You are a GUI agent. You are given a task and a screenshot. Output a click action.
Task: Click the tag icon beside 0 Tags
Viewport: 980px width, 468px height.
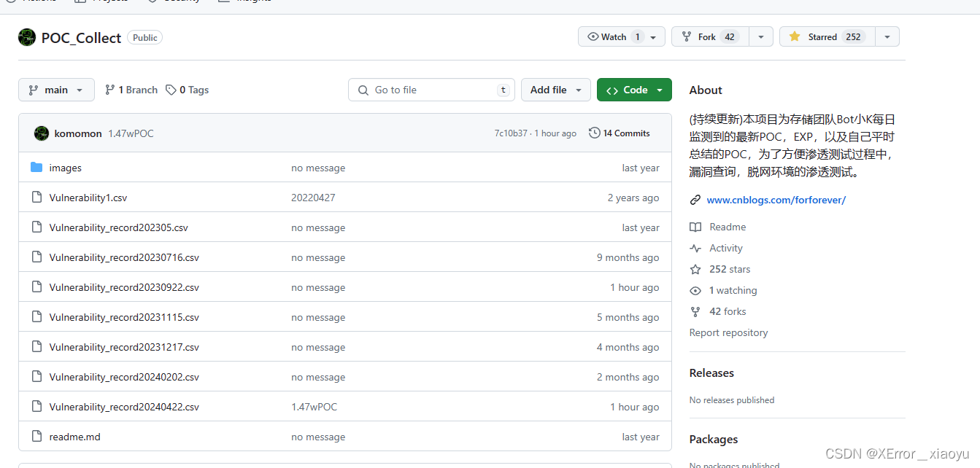pos(171,90)
